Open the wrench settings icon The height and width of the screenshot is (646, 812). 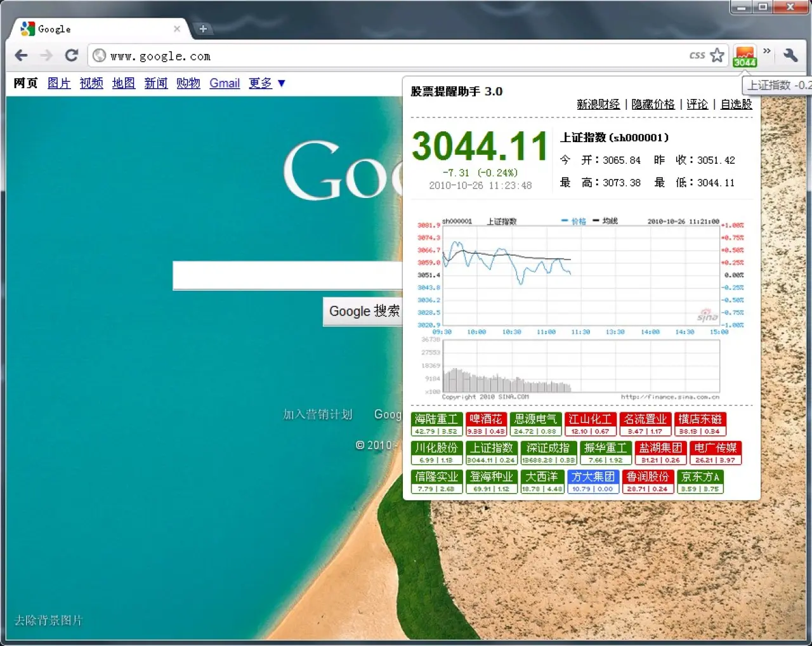point(790,55)
